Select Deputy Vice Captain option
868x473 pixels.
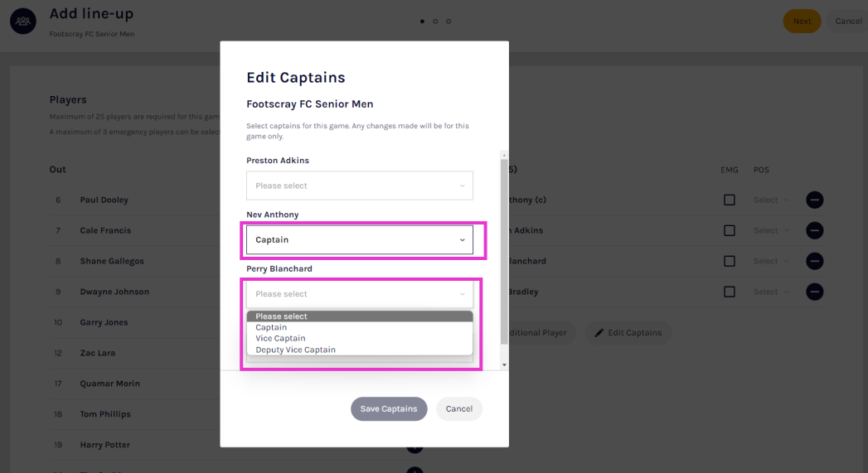tap(295, 350)
